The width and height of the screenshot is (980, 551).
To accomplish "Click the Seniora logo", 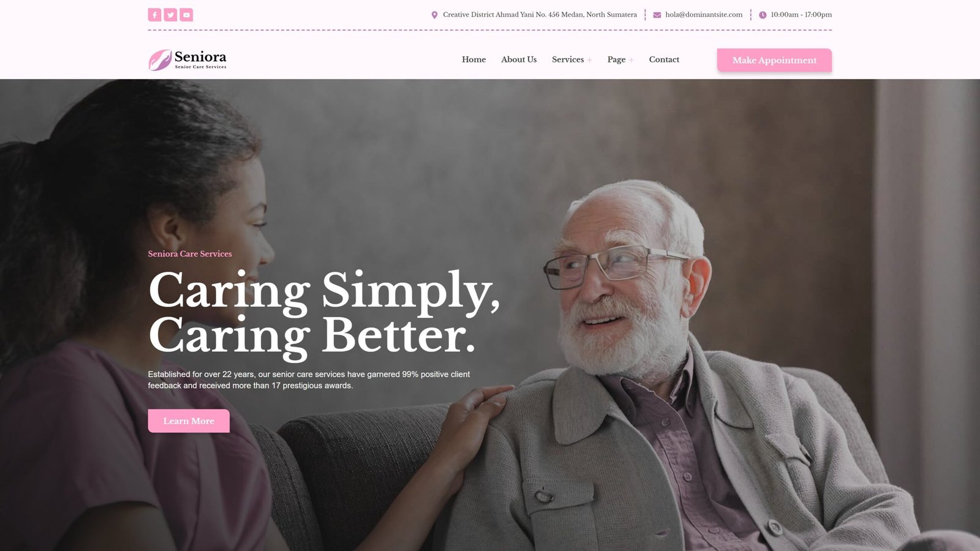I will (x=187, y=59).
